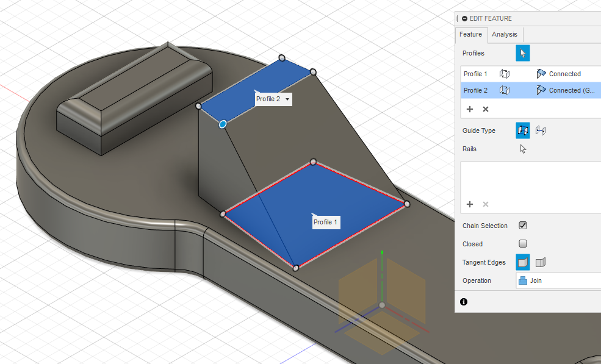Choose the keep Tangent Edges option
Screen dimensions: 601x364
tap(540, 262)
